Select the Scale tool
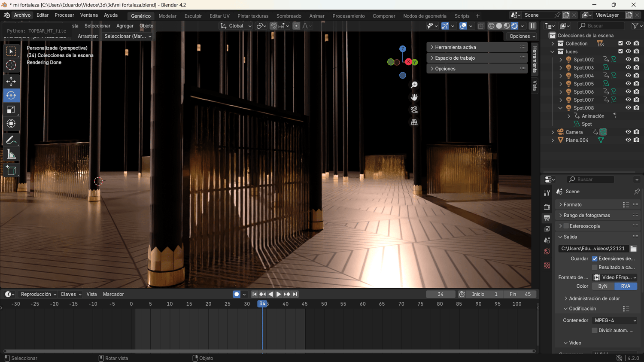644x362 pixels. click(x=11, y=110)
